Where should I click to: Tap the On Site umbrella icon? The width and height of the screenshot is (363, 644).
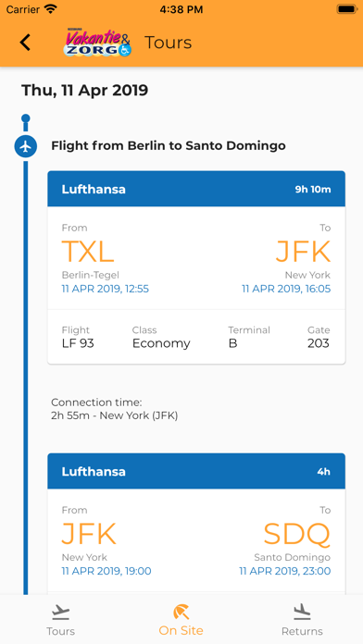(x=181, y=612)
